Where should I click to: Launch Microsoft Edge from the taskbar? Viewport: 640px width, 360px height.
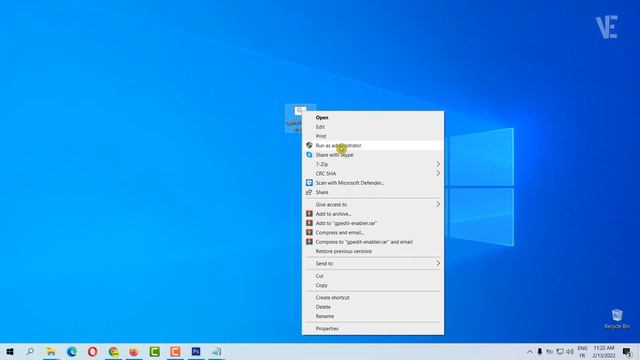[x=72, y=351]
